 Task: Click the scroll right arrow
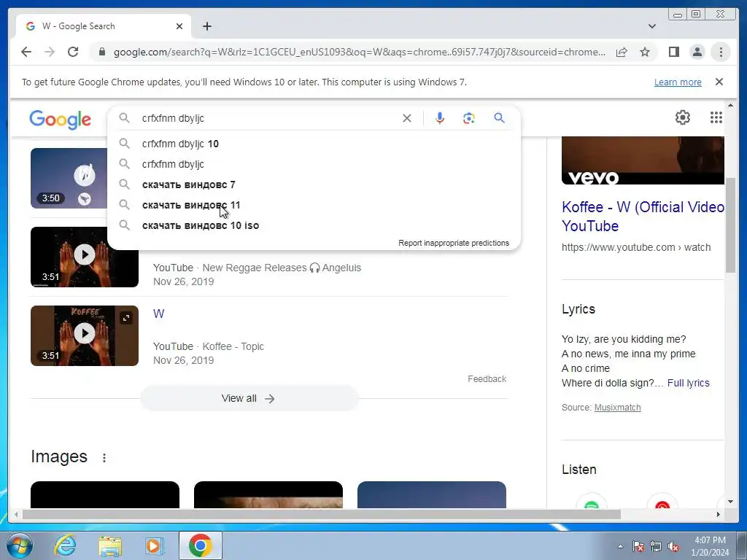[719, 514]
